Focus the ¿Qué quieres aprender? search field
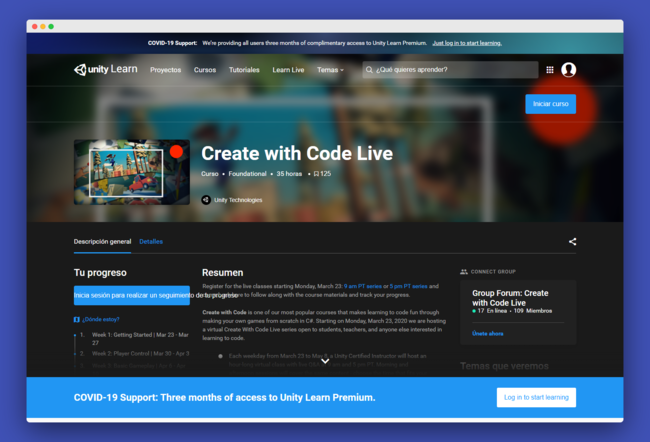The image size is (650, 442). (x=450, y=70)
